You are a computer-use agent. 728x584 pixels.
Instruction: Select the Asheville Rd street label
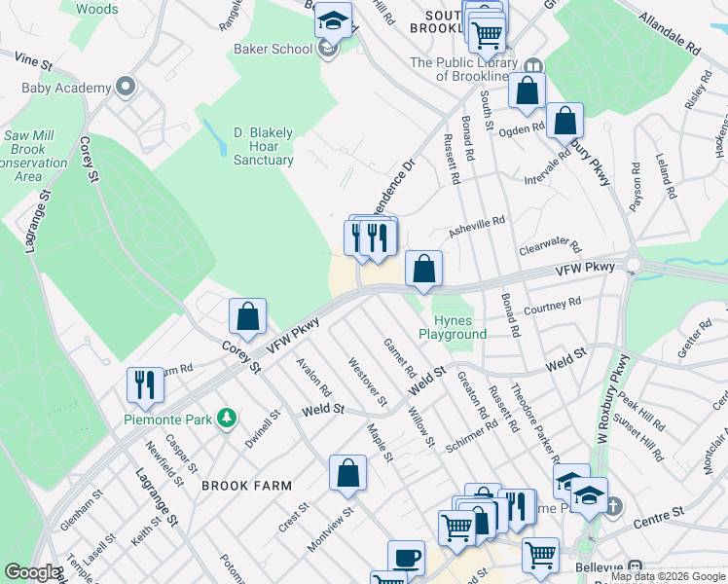(477, 227)
